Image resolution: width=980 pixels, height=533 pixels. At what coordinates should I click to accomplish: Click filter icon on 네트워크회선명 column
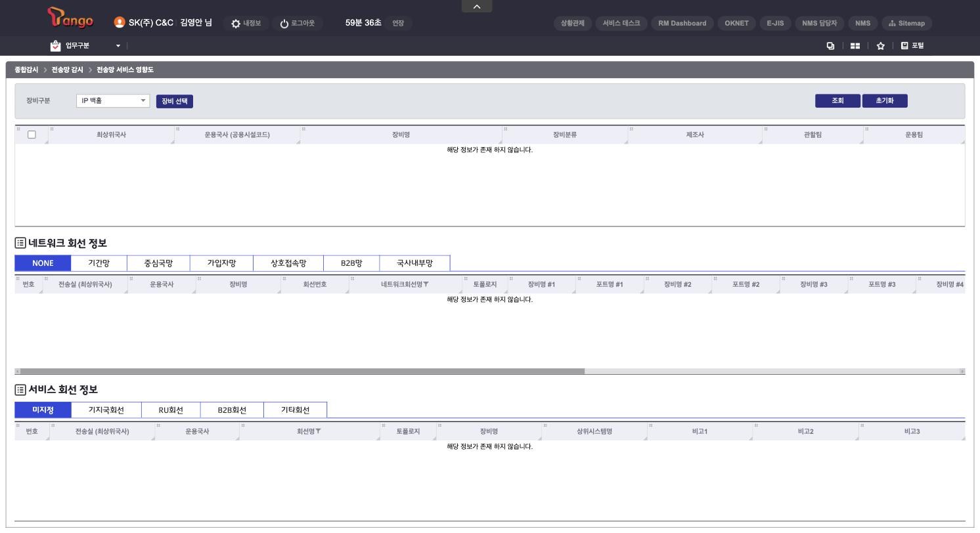(426, 284)
